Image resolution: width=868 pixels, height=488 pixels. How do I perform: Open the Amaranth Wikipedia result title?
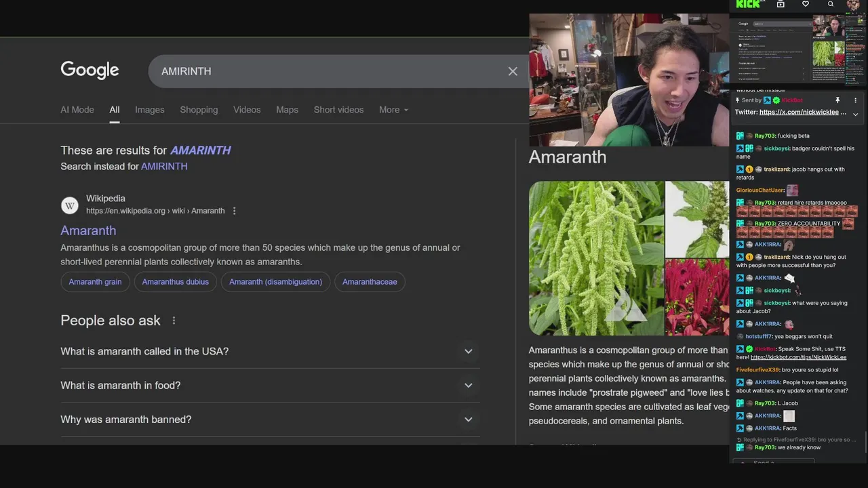click(x=88, y=230)
